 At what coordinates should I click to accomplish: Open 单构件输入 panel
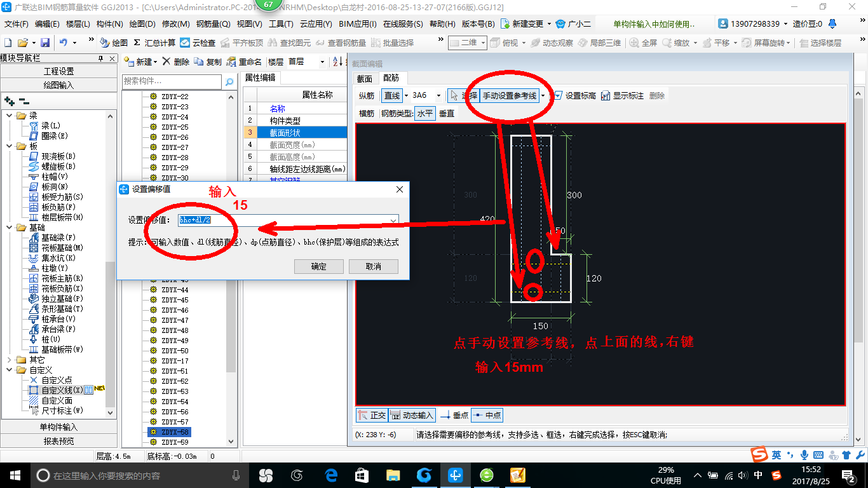pos(59,427)
